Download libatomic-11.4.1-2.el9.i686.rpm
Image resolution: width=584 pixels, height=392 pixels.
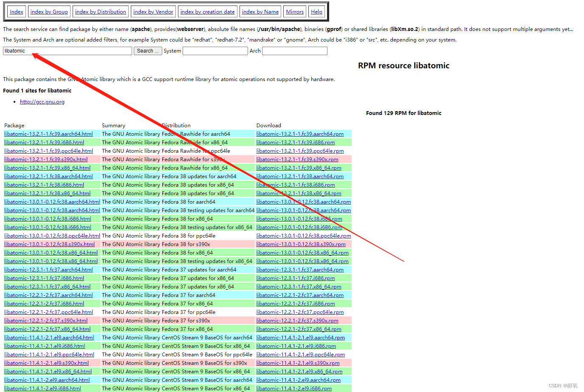pos(294,388)
